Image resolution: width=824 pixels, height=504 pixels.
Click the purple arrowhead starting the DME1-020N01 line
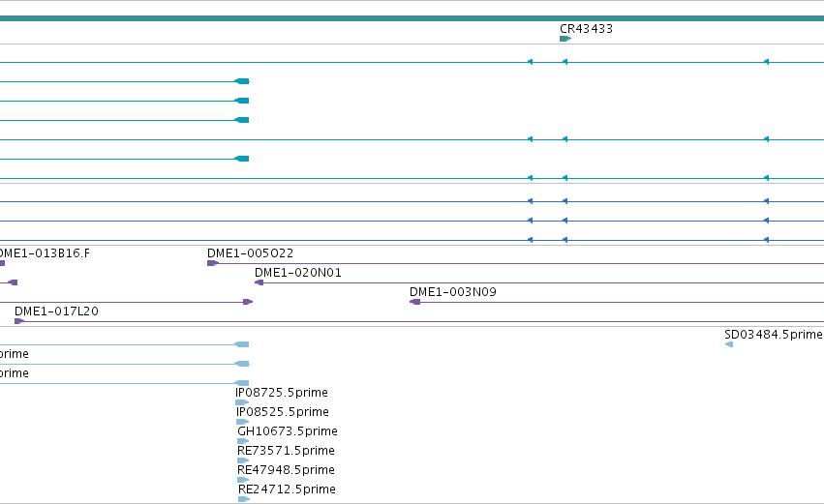point(259,282)
